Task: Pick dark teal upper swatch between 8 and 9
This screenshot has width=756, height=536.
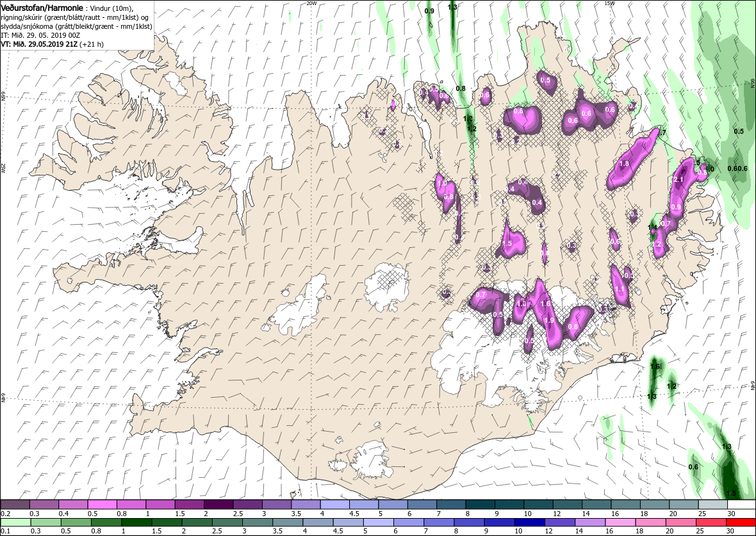Action: pyautogui.click(x=481, y=505)
